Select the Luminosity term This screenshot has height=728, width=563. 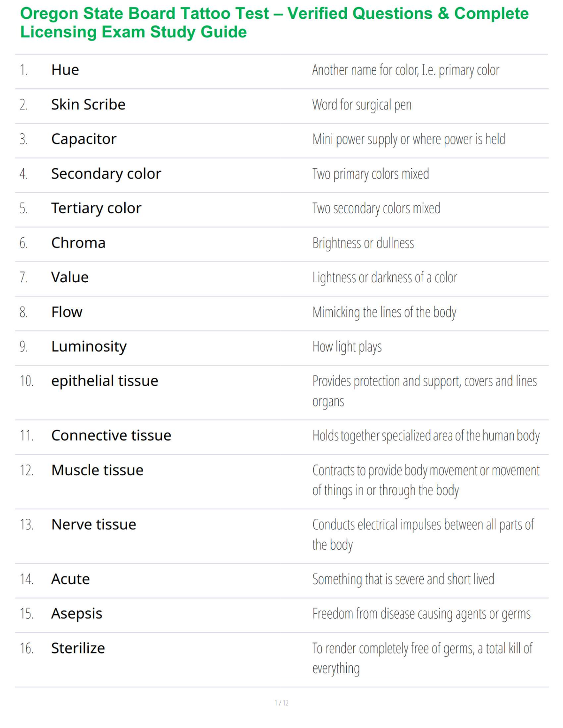[x=89, y=347]
